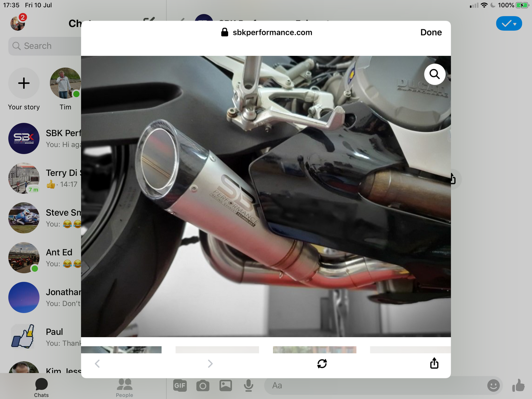Screen dimensions: 532x399
Task: Send thumbs-up like
Action: (x=518, y=386)
